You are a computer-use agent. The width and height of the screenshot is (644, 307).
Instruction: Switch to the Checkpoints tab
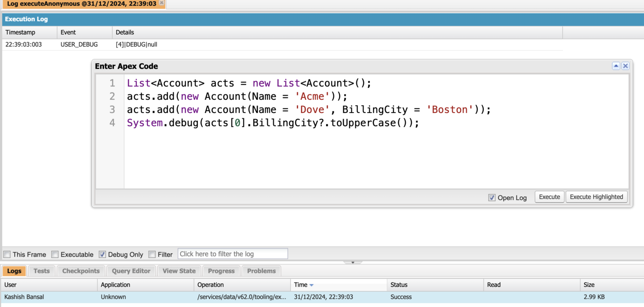[x=80, y=271]
